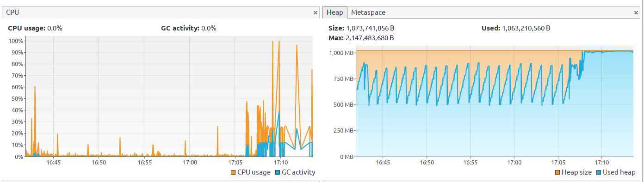Screen dimensions: 644x182
Task: Click the blue GC activity legend swatch
Action: coord(278,172)
